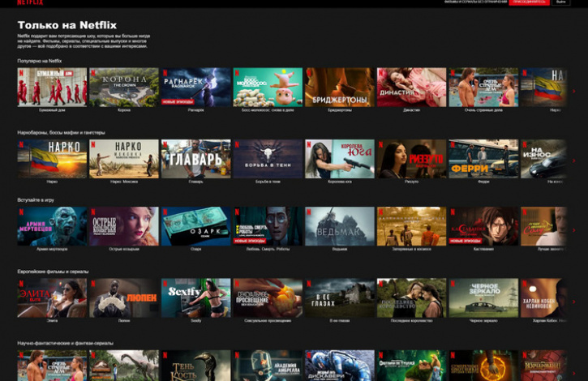Select the Острые козырьки poster
The image size is (588, 381).
click(x=124, y=226)
